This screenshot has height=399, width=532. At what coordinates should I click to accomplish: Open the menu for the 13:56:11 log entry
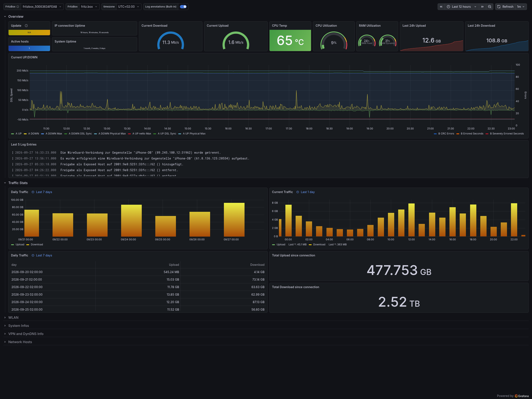(x=13, y=158)
